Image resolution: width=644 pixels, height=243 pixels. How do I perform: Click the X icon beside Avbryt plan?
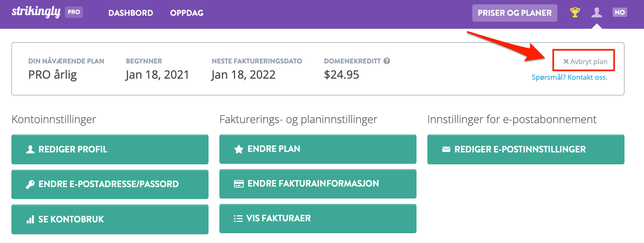click(x=565, y=62)
